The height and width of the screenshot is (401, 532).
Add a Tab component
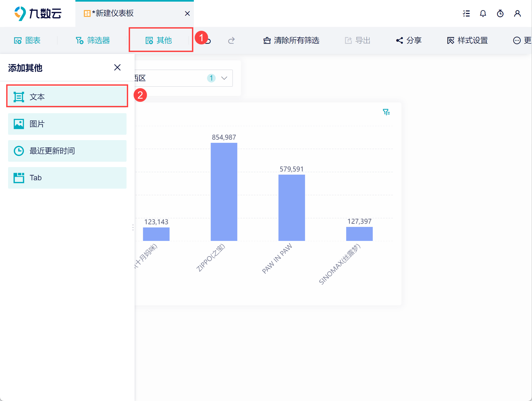click(67, 178)
